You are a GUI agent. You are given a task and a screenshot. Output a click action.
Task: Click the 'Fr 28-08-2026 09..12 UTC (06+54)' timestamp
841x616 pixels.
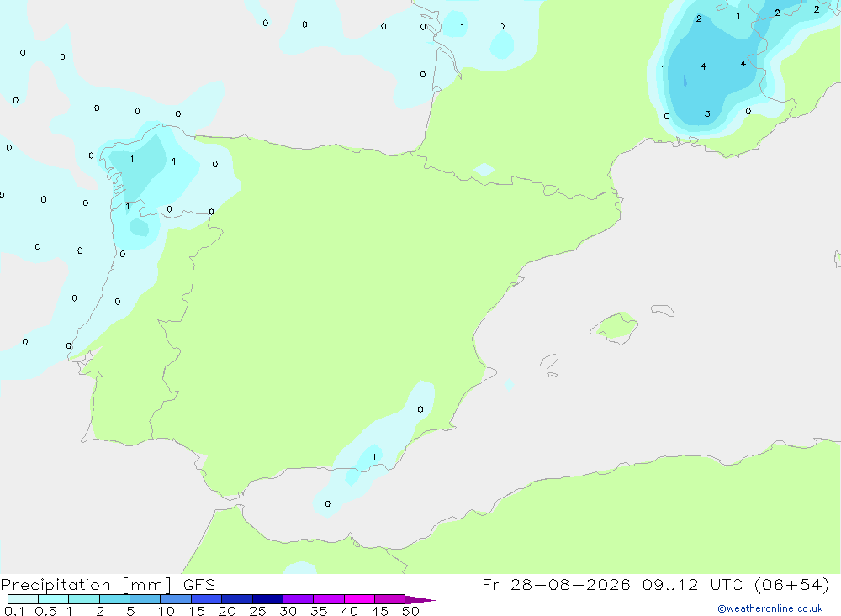point(655,584)
